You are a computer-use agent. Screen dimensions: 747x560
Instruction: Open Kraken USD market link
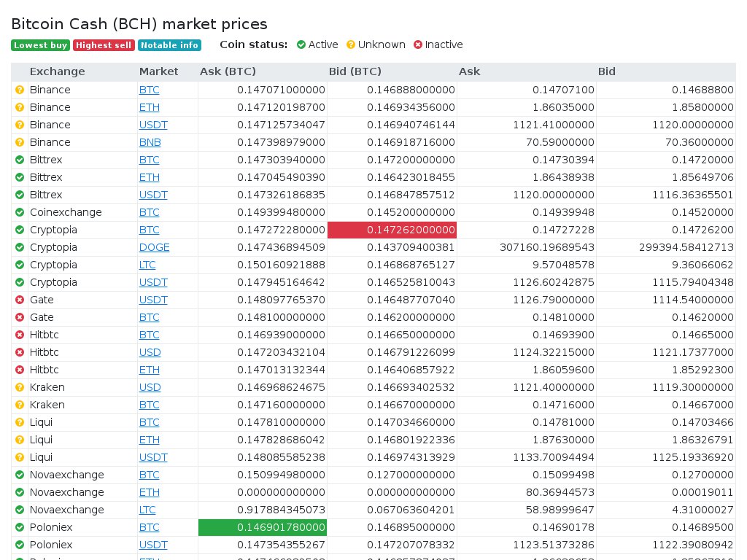pyautogui.click(x=150, y=388)
